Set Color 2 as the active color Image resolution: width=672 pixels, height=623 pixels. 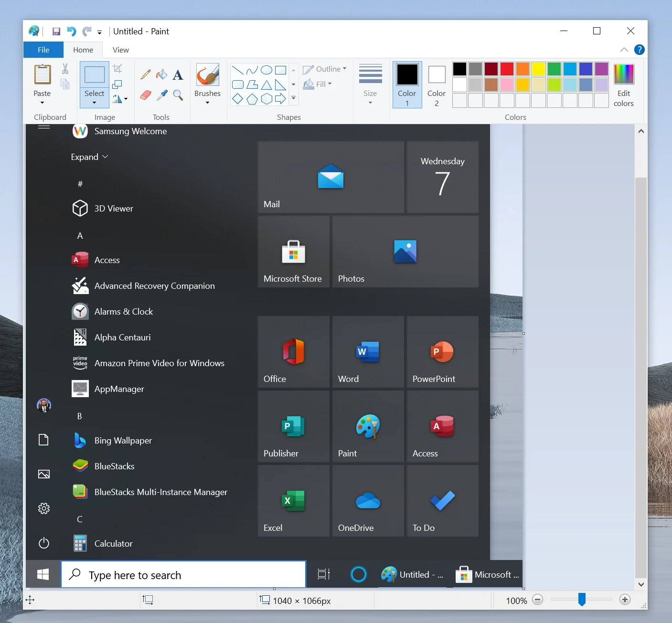click(437, 84)
